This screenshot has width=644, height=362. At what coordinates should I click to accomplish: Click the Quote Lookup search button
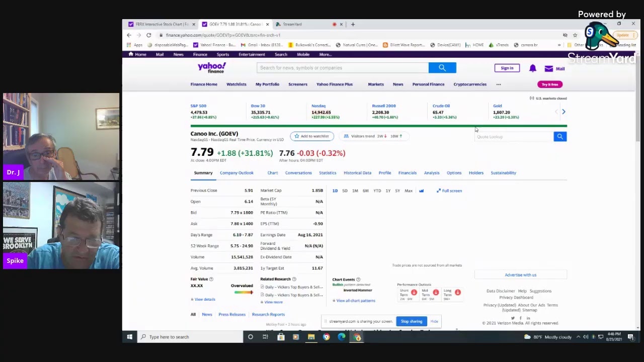click(560, 136)
